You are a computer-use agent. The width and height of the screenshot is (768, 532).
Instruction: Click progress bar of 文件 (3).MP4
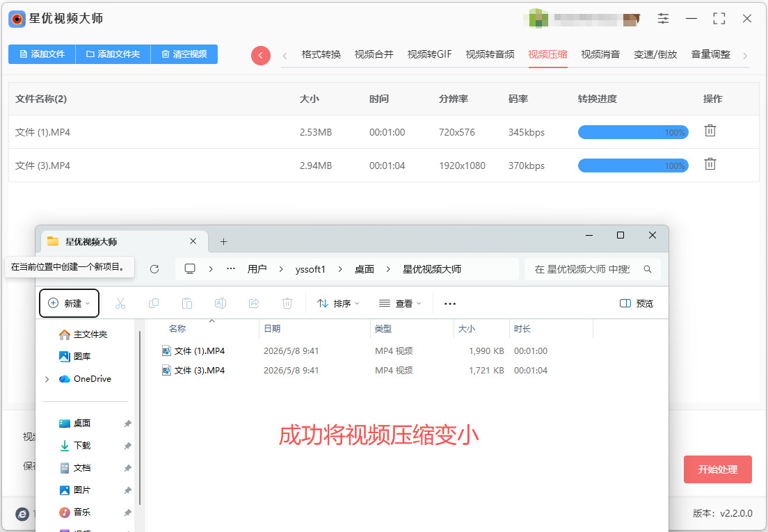(633, 166)
